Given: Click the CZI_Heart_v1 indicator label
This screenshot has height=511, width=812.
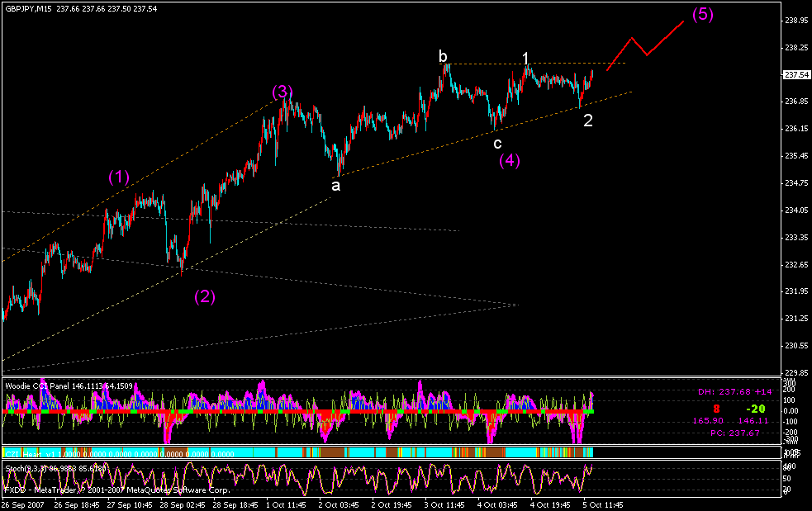Looking at the screenshot, I should (119, 454).
